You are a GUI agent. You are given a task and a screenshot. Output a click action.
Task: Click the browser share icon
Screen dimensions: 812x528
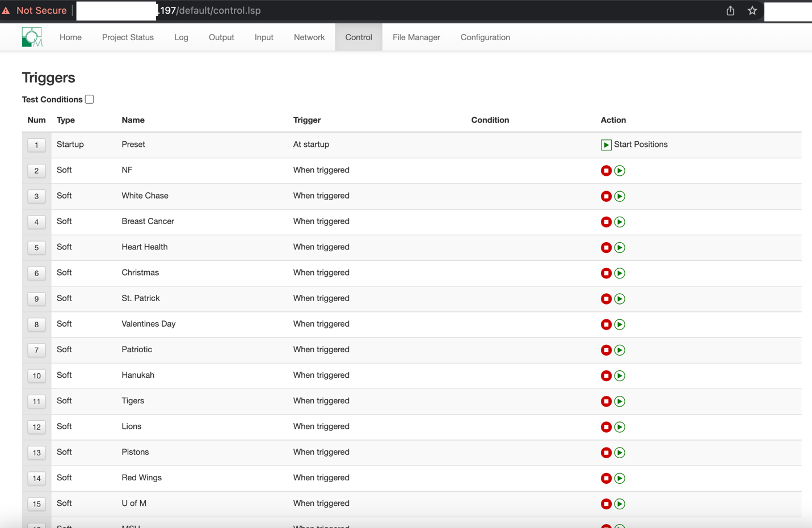(x=730, y=10)
